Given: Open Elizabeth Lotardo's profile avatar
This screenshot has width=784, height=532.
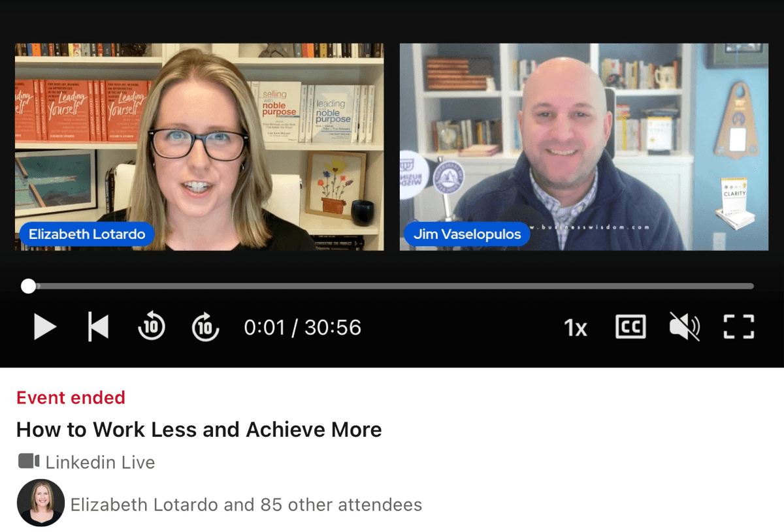Looking at the screenshot, I should [x=41, y=503].
